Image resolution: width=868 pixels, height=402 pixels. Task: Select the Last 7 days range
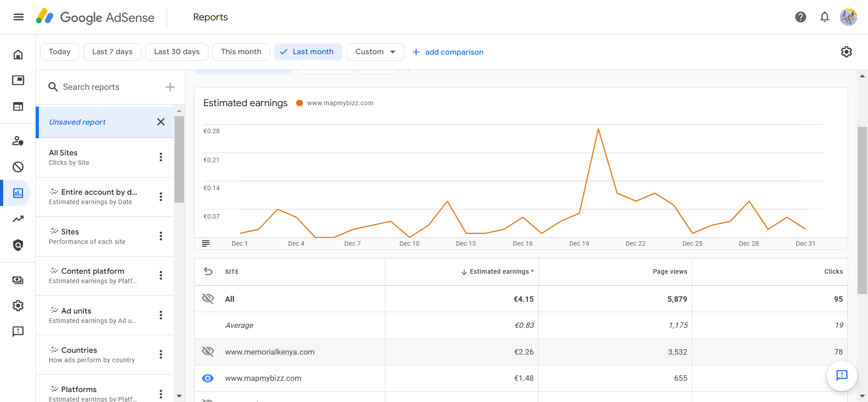pos(112,52)
